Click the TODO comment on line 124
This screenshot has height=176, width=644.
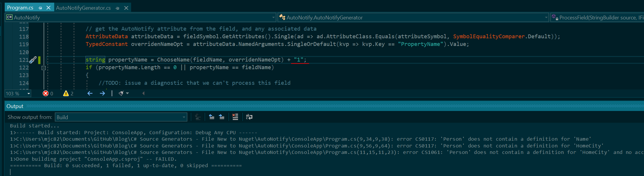tap(194, 83)
